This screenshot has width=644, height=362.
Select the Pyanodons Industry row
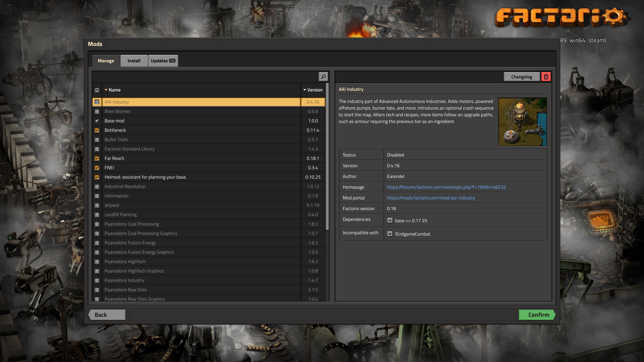click(209, 280)
